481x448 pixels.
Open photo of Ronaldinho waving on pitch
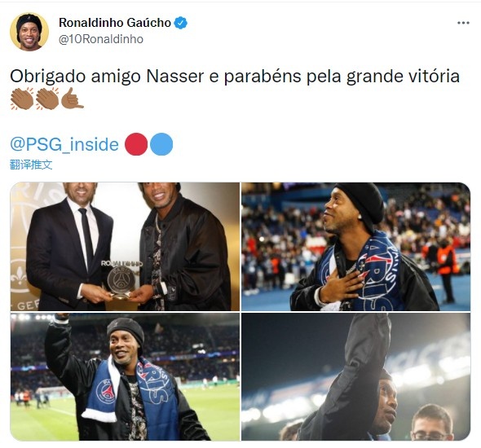(125, 376)
